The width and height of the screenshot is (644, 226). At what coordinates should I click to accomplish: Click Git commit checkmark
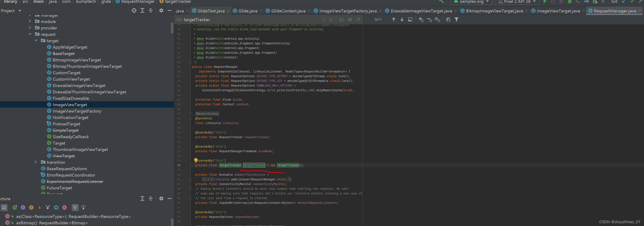632,1
